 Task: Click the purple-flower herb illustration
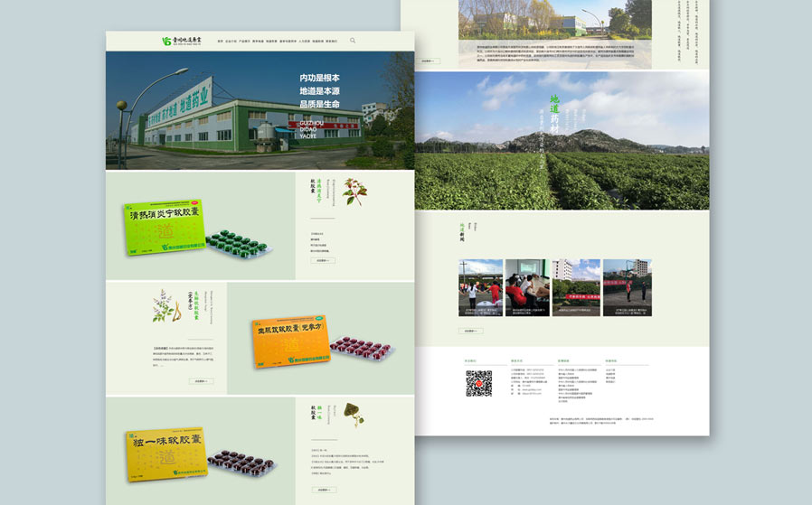click(x=166, y=305)
